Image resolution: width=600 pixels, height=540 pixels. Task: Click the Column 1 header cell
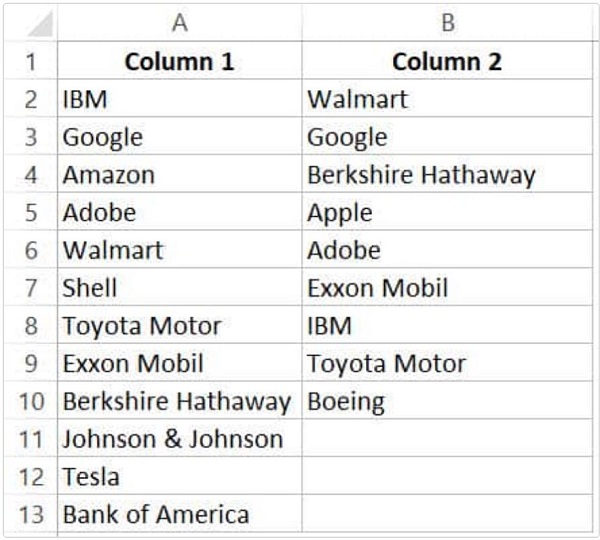tap(179, 60)
